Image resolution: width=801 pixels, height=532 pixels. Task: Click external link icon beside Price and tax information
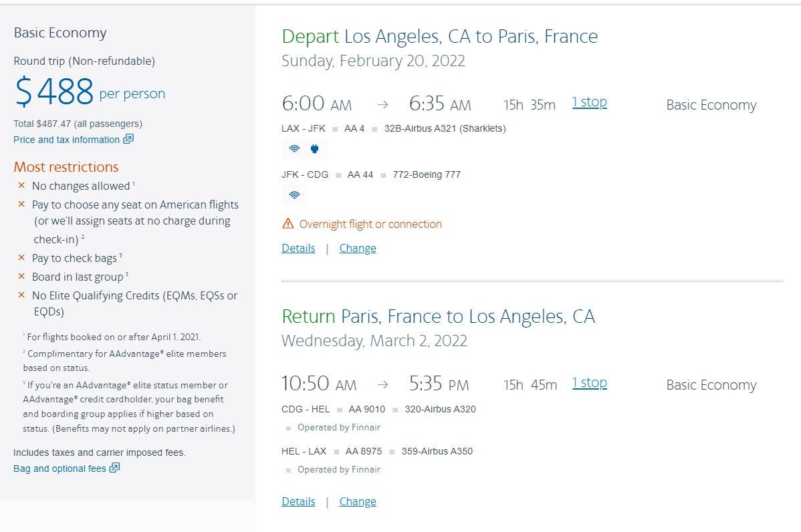click(x=128, y=139)
